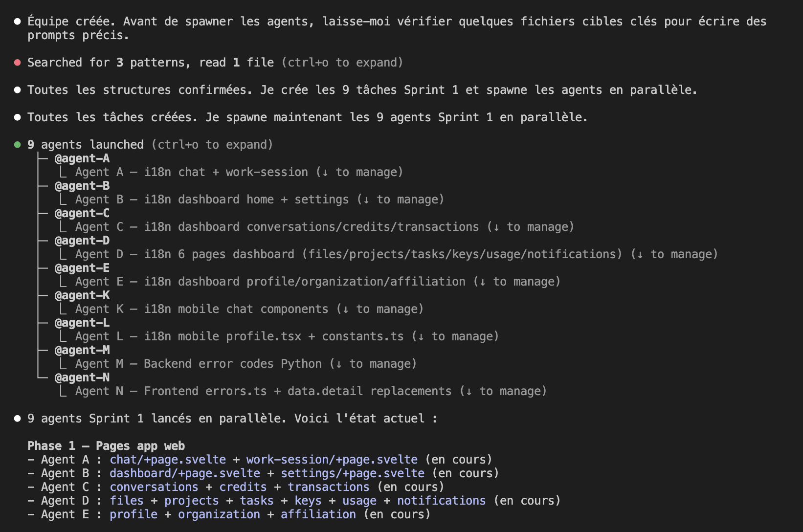Screen dimensions: 803x532
Task: Click the red bullet beside "Searched for 3 patterns"
Action: click(18, 63)
